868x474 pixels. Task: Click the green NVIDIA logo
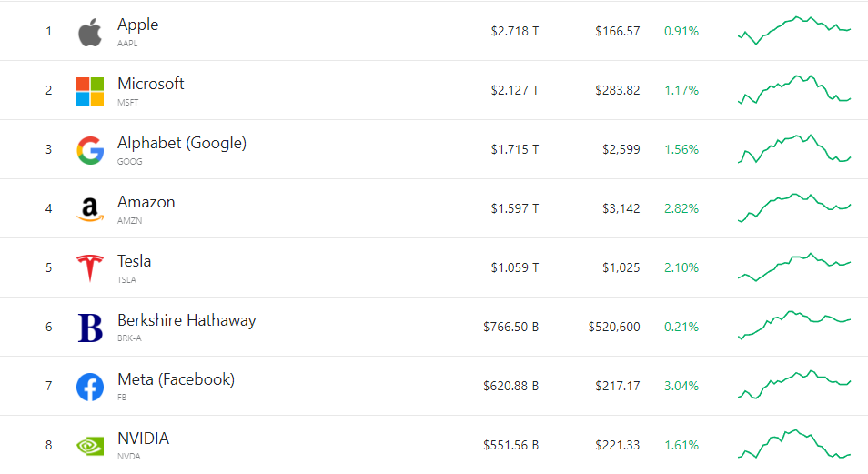(89, 446)
